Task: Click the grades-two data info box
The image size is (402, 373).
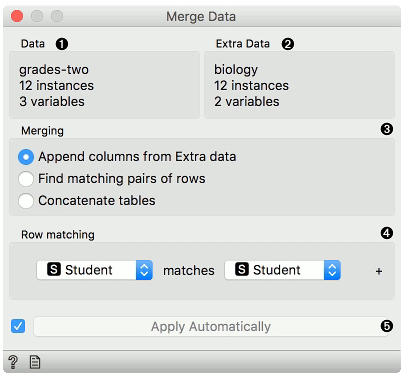Action: (x=104, y=85)
